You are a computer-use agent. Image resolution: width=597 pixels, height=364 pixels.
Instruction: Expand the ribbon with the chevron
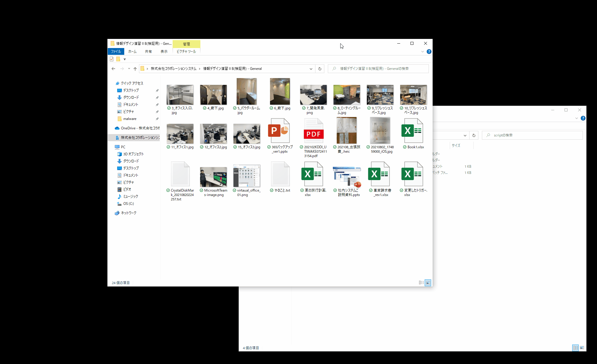click(x=423, y=52)
